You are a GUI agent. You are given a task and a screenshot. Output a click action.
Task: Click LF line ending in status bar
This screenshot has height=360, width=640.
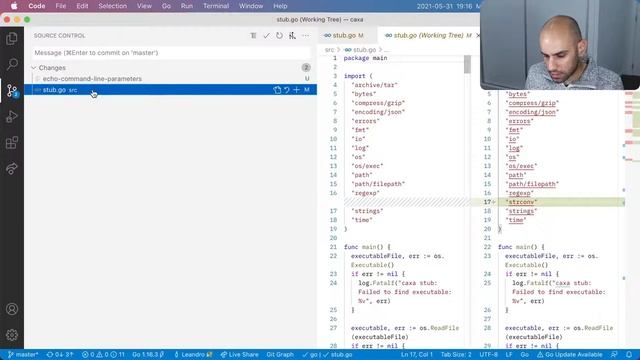(x=509, y=355)
